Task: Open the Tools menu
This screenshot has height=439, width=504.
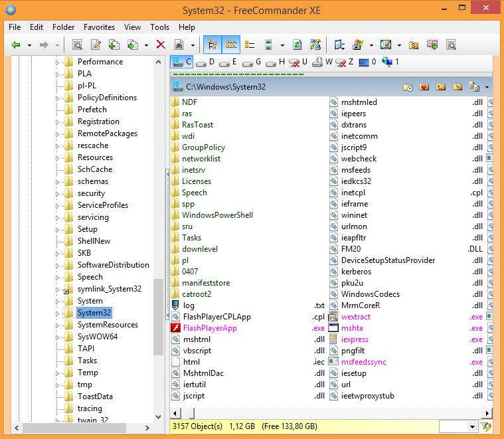Action: pos(159,27)
